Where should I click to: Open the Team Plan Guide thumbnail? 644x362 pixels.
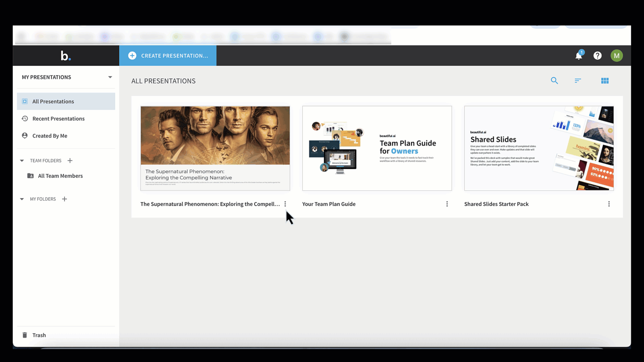click(x=377, y=148)
